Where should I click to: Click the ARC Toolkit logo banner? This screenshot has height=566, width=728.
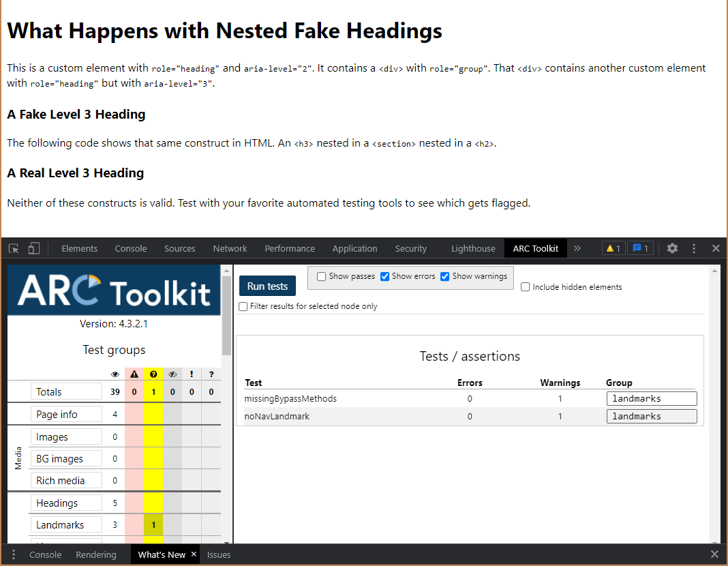(114, 291)
